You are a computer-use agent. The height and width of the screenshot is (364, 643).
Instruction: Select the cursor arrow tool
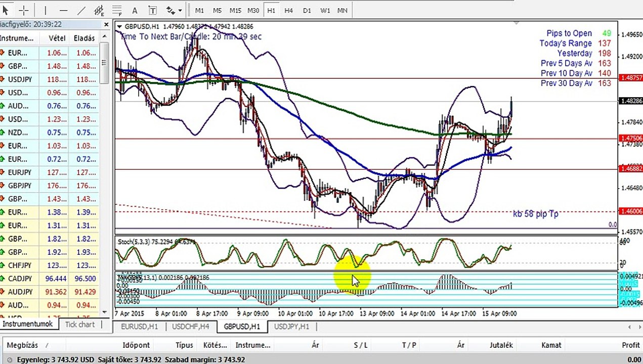coord(6,10)
